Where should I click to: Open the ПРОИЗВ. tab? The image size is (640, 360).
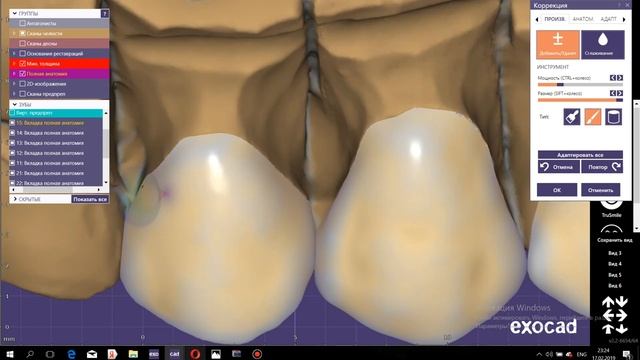(555, 19)
